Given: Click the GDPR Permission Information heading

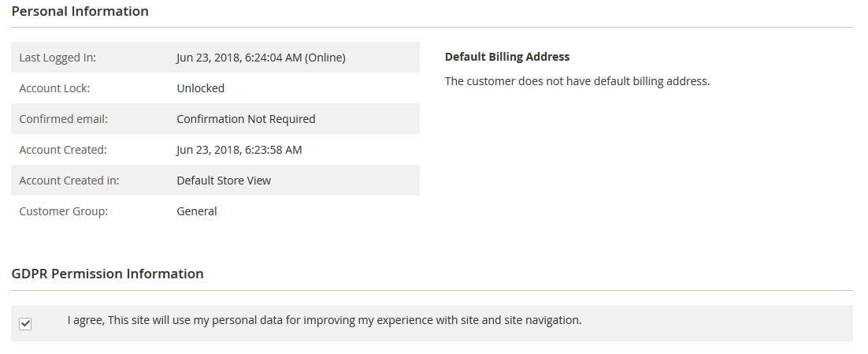Looking at the screenshot, I should point(107,274).
